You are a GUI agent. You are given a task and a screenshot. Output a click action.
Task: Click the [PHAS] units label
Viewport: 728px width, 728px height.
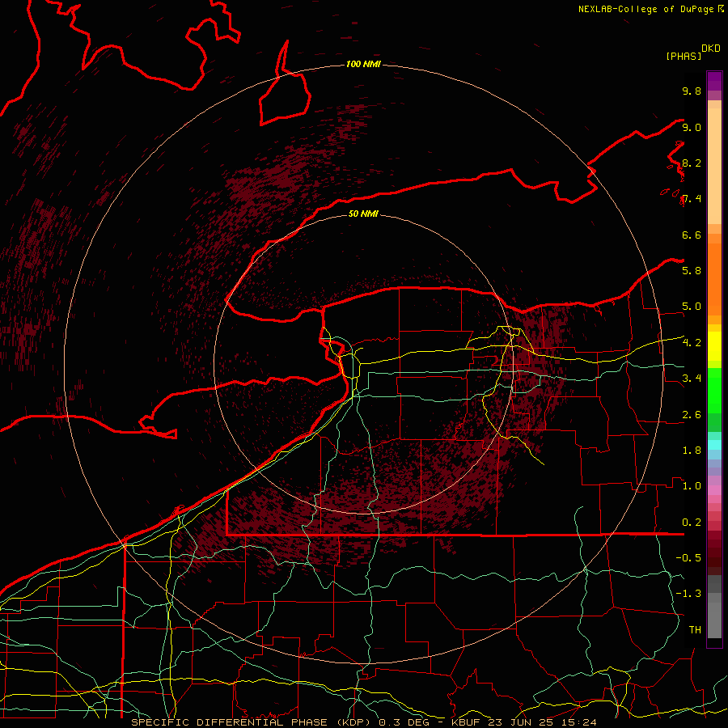click(684, 56)
